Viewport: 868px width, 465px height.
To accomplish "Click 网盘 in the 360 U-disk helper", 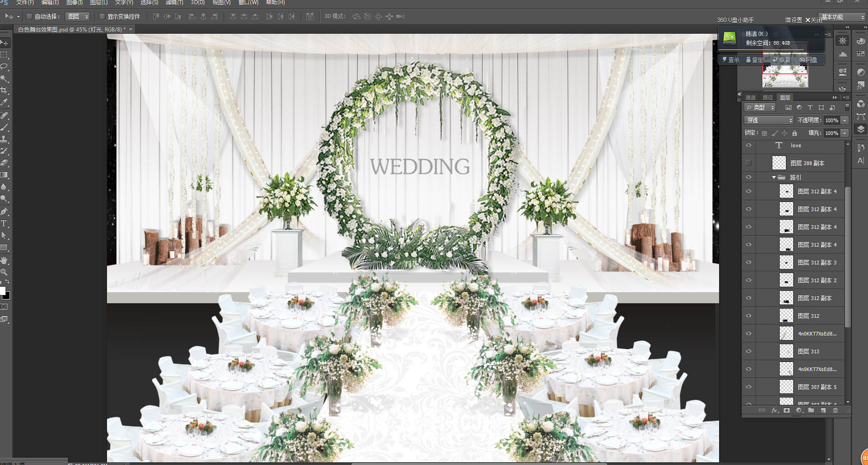I will click(x=808, y=60).
